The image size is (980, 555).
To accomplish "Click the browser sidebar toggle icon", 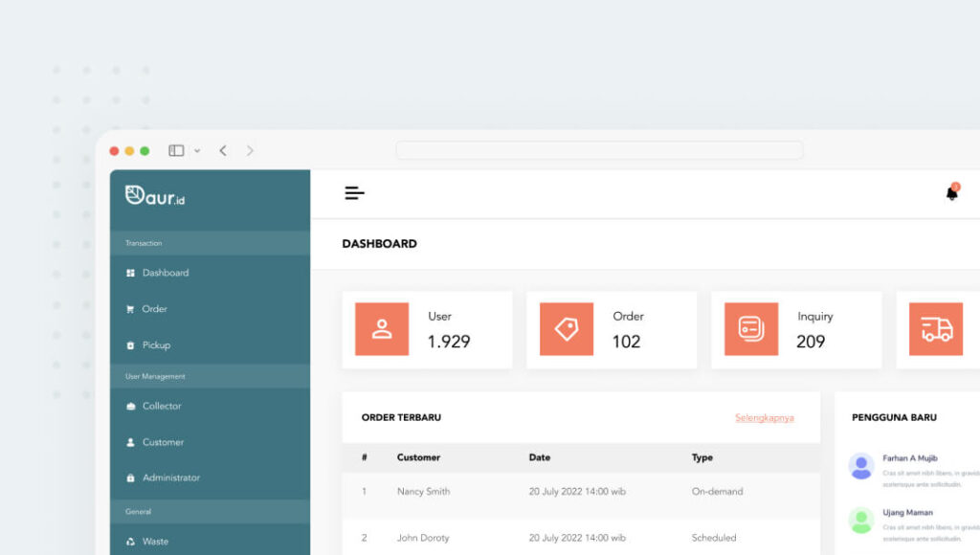I will [x=176, y=150].
